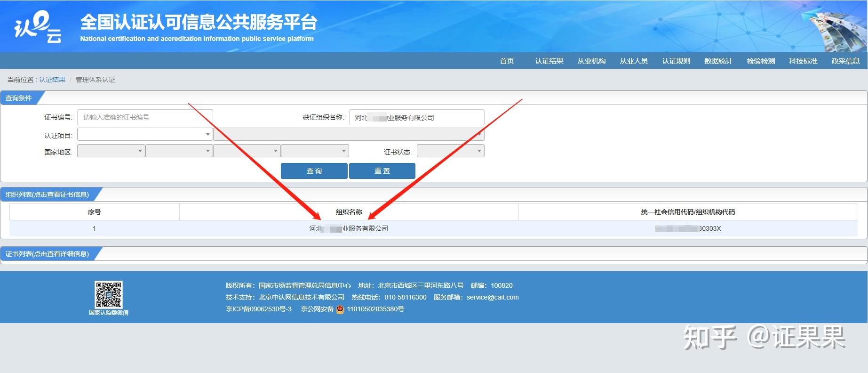868x373 pixels.
Task: Click the 组织名称 column header
Action: (x=349, y=212)
